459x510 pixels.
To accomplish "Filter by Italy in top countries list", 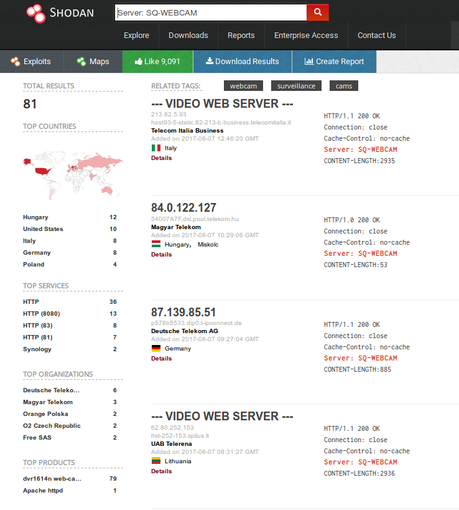I will point(29,241).
